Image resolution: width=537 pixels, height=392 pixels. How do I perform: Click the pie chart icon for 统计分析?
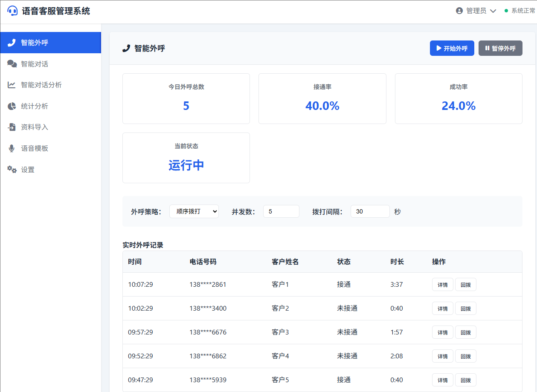(x=12, y=106)
